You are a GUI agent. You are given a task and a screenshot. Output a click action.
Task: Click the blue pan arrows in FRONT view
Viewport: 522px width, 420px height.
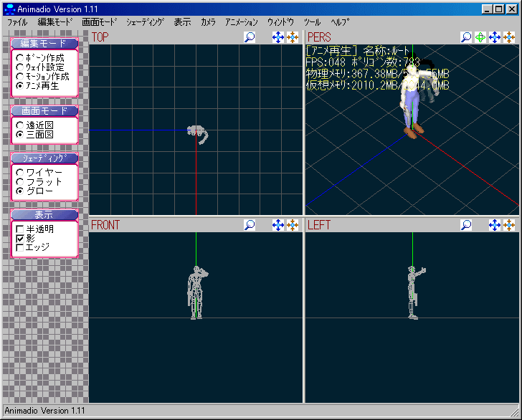[278, 225]
